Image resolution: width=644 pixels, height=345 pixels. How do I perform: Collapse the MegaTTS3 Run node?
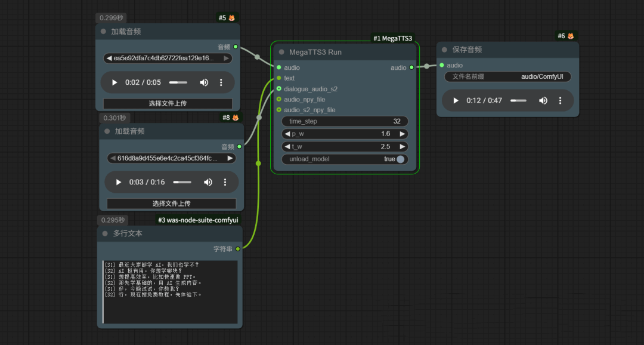pos(281,52)
